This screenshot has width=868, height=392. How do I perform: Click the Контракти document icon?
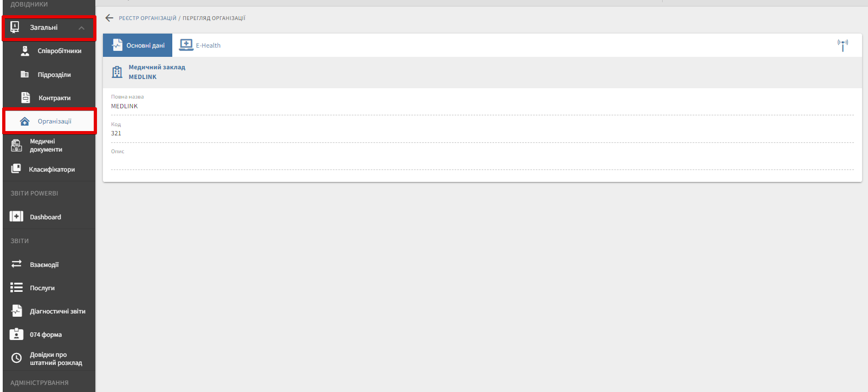click(25, 98)
